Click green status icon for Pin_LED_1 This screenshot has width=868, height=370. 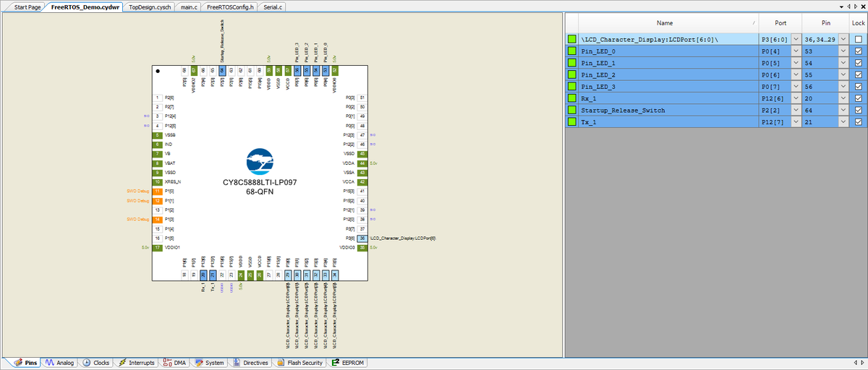click(x=571, y=63)
